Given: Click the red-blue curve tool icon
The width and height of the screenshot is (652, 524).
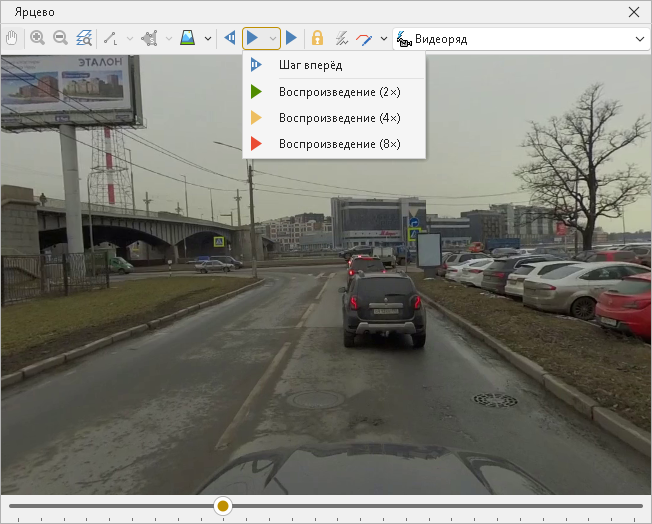Looking at the screenshot, I should (364, 39).
